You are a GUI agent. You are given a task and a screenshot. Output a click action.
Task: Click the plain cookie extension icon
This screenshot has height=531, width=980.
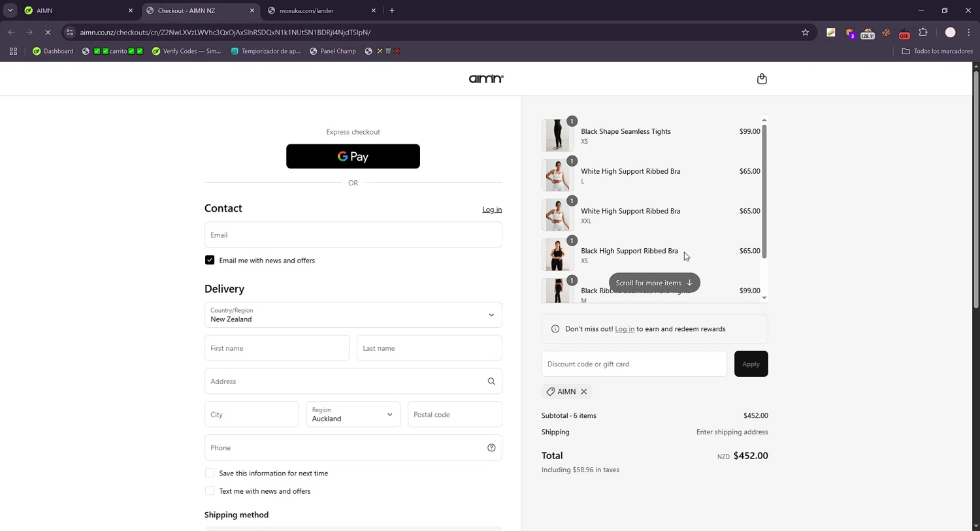tap(886, 32)
